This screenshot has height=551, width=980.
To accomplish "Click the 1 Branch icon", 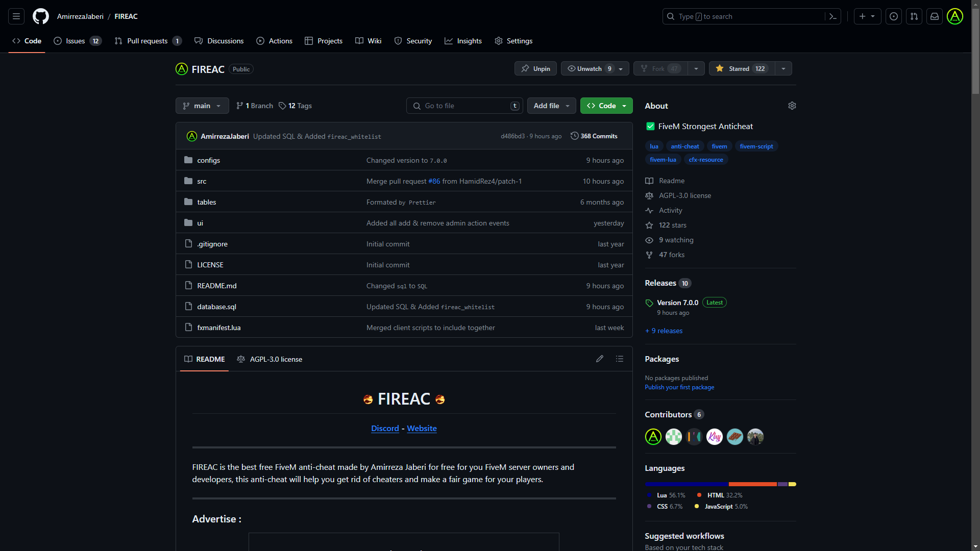I will click(x=240, y=106).
